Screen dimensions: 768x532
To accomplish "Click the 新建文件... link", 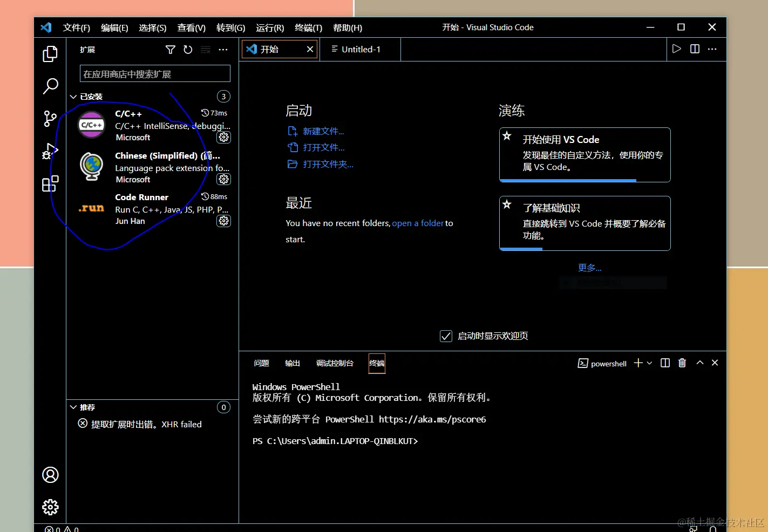I will click(323, 131).
